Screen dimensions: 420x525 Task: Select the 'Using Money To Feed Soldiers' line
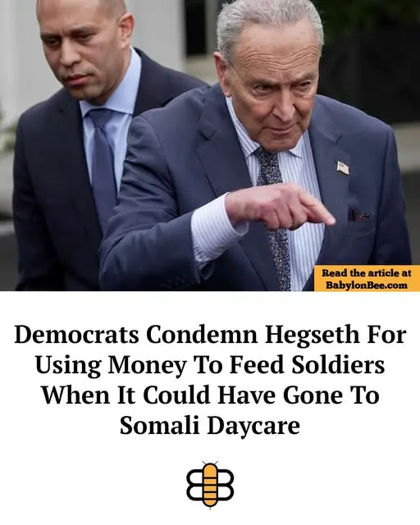(210, 365)
